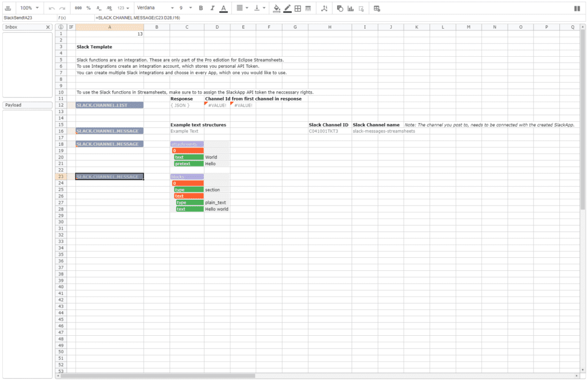588x380 pixels.
Task: Click the plain_text value cell
Action: pos(217,203)
